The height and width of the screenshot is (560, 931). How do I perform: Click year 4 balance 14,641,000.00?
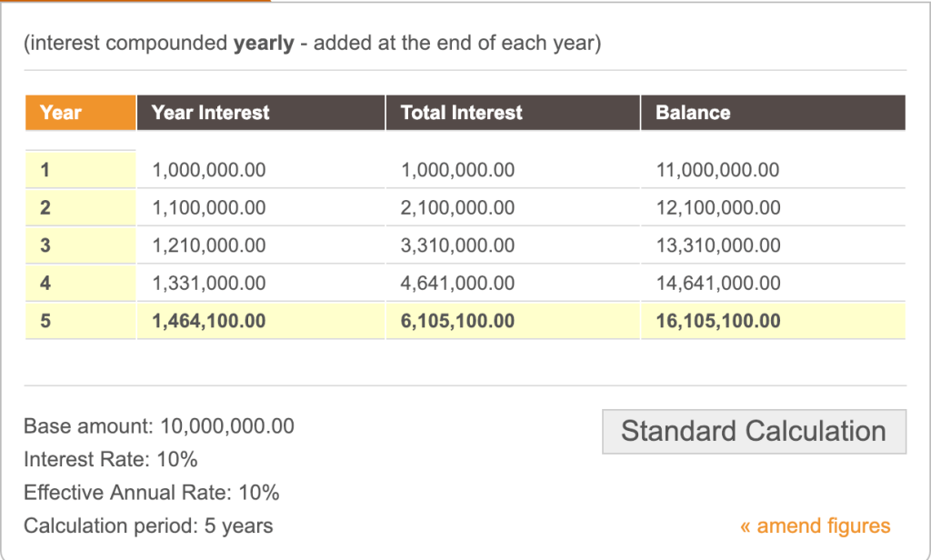pos(717,284)
